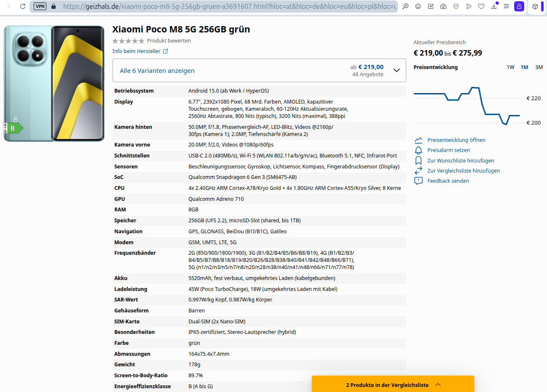Screen dimensions: 547x392
Task: Click the '178g' weight value
Action: (x=194, y=365)
